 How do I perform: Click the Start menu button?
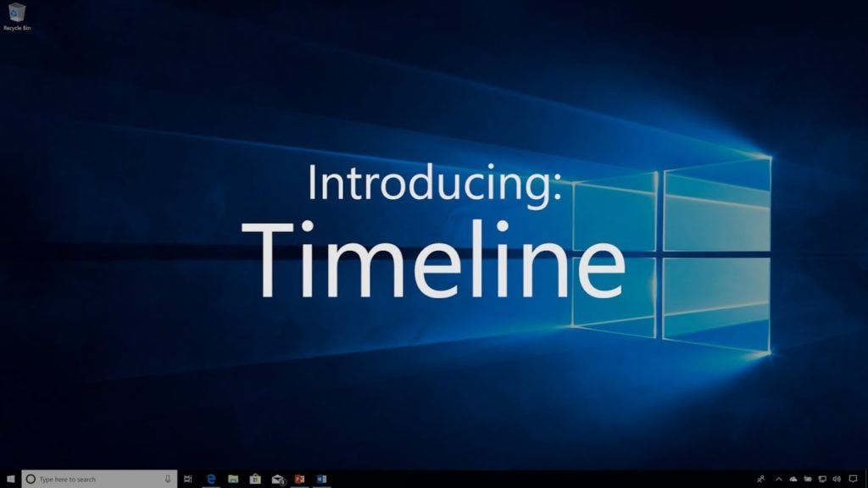[11, 479]
